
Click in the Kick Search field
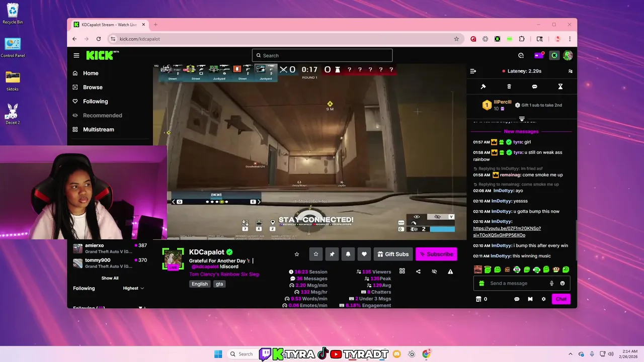[x=322, y=55]
